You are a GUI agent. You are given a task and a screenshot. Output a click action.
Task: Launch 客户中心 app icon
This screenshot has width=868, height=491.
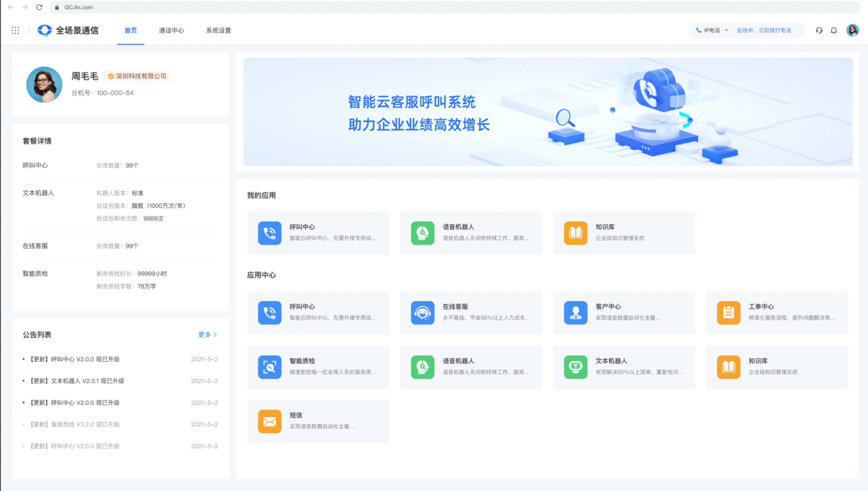click(x=575, y=313)
